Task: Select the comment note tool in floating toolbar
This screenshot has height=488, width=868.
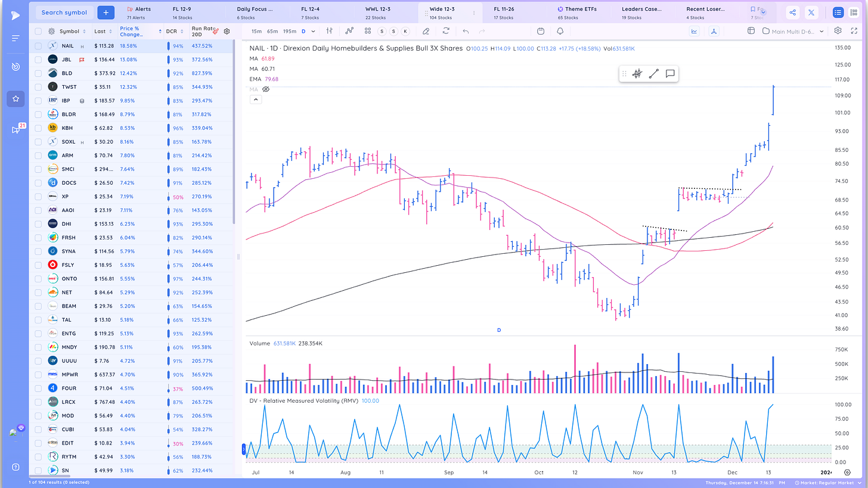Action: point(670,74)
